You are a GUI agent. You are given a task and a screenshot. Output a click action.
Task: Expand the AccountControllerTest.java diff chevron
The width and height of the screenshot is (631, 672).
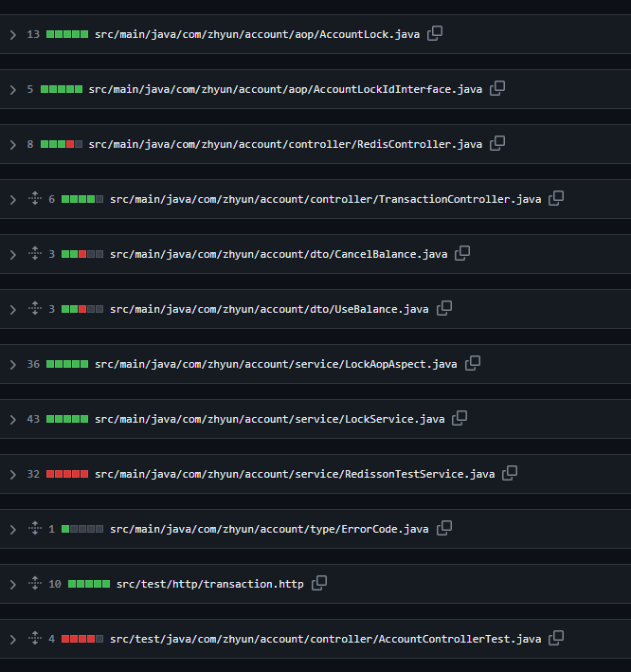13,640
